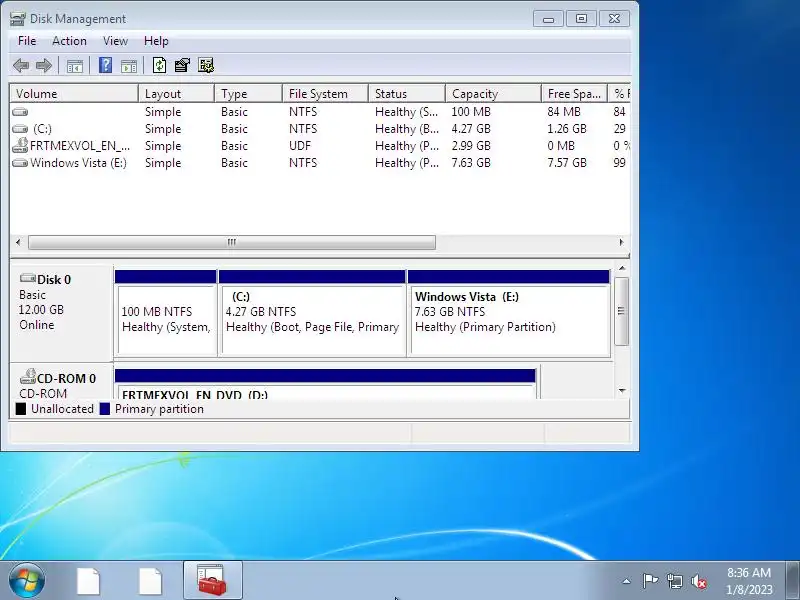Click the 7.57 GB free space cell
The width and height of the screenshot is (800, 600).
pyautogui.click(x=567, y=163)
